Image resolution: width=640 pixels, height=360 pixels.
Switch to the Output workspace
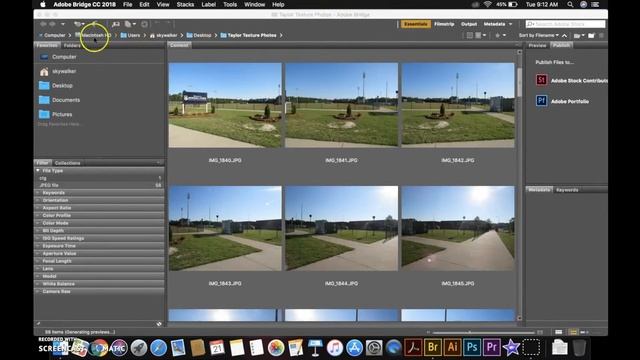[469, 24]
